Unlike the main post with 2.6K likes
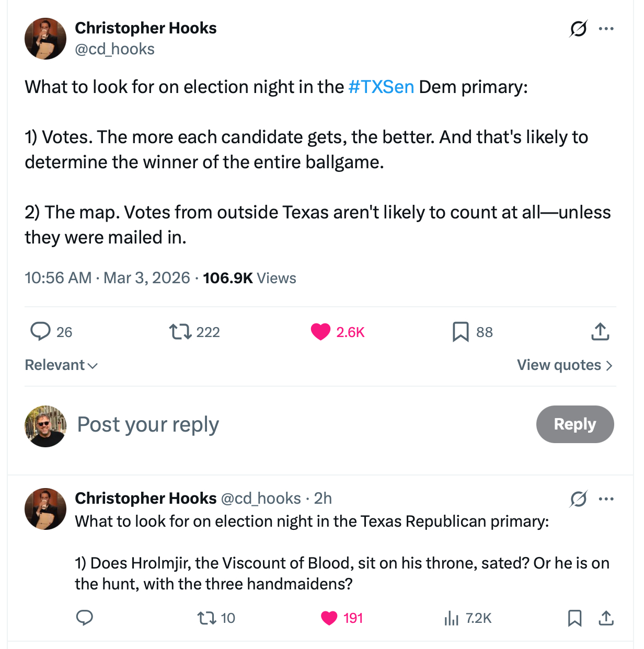 pyautogui.click(x=320, y=332)
